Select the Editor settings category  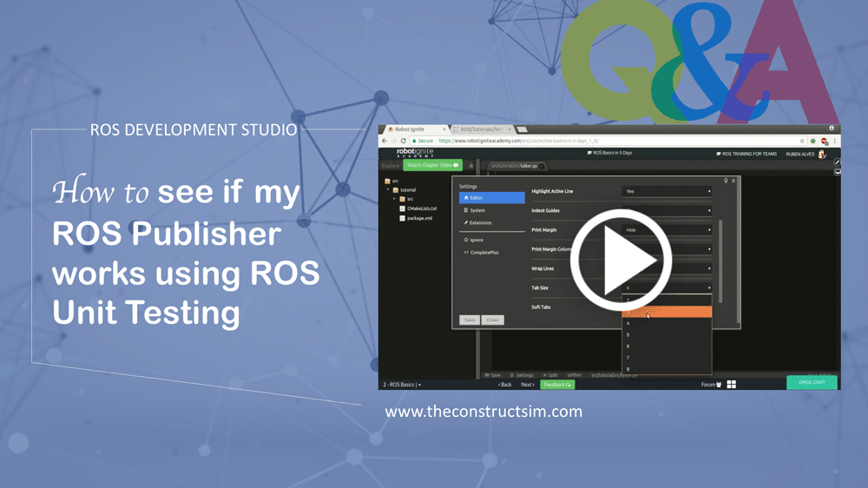coord(491,198)
